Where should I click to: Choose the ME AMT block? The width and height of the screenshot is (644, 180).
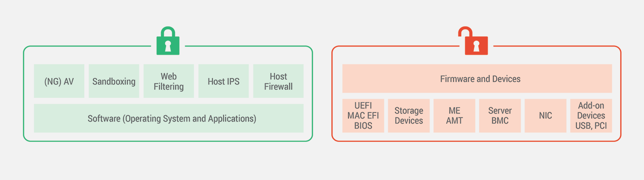click(x=454, y=116)
